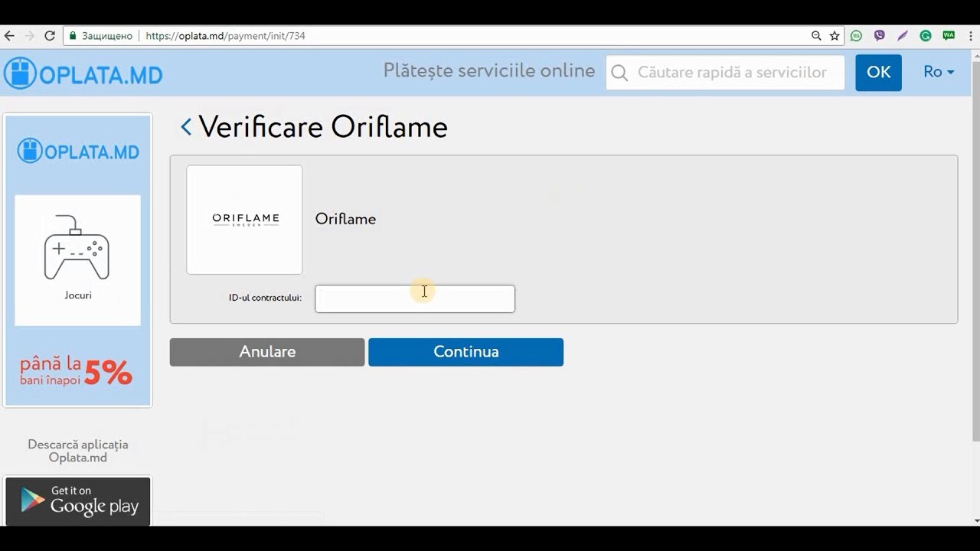Image resolution: width=980 pixels, height=551 pixels.
Task: Reload the page with the refresh icon
Action: [50, 36]
